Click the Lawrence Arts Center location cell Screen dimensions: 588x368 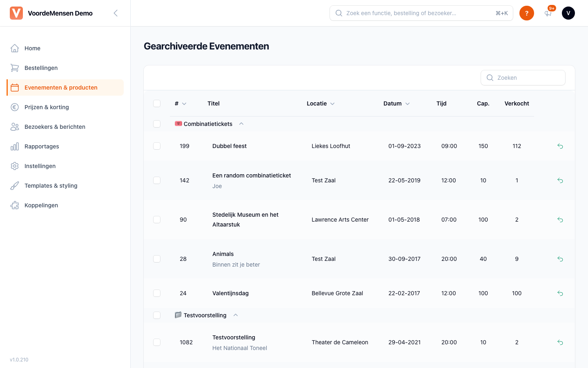point(340,220)
